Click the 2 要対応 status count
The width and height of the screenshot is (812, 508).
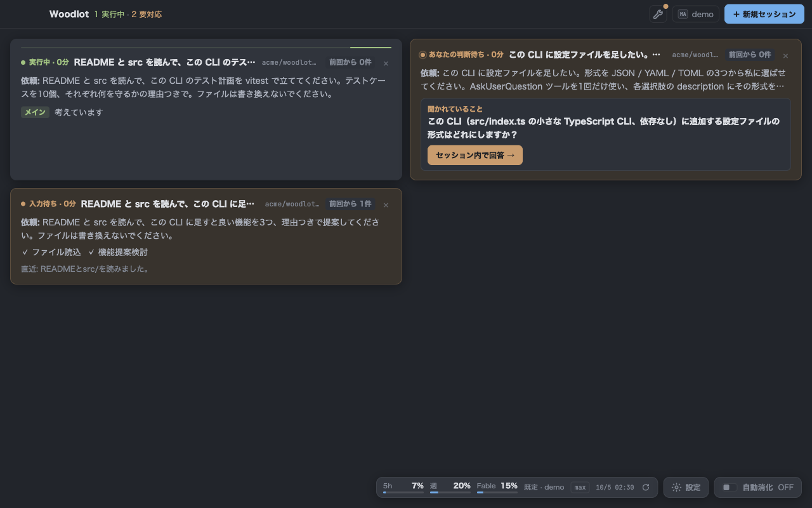[x=147, y=14]
